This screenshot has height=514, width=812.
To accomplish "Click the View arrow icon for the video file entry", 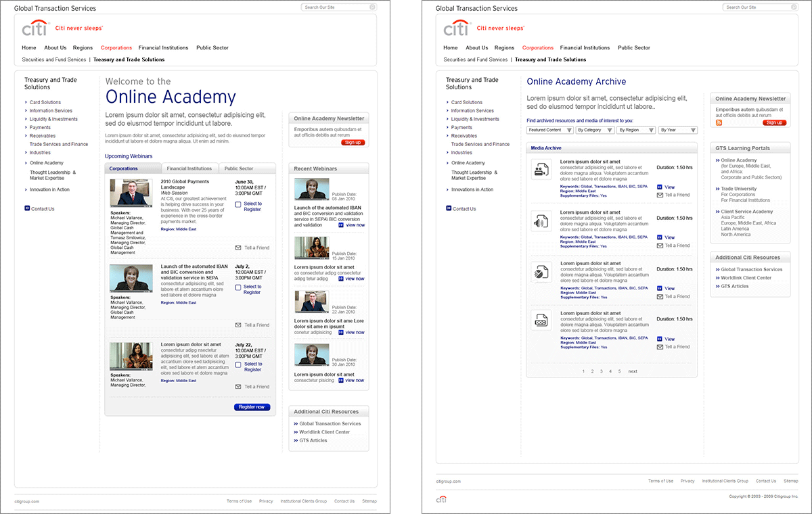I will point(660,187).
